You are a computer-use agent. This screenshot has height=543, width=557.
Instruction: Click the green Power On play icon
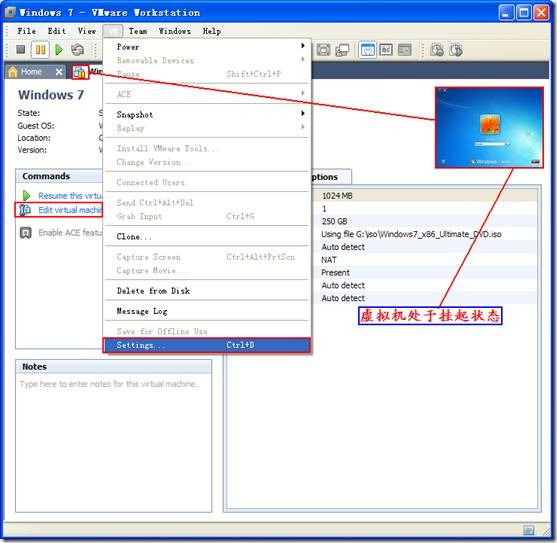(59, 50)
